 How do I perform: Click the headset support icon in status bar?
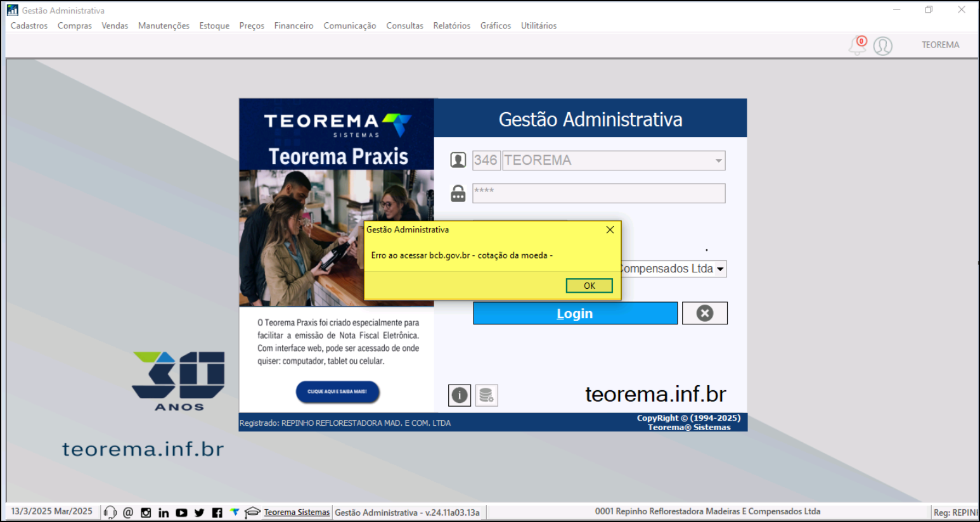click(110, 512)
